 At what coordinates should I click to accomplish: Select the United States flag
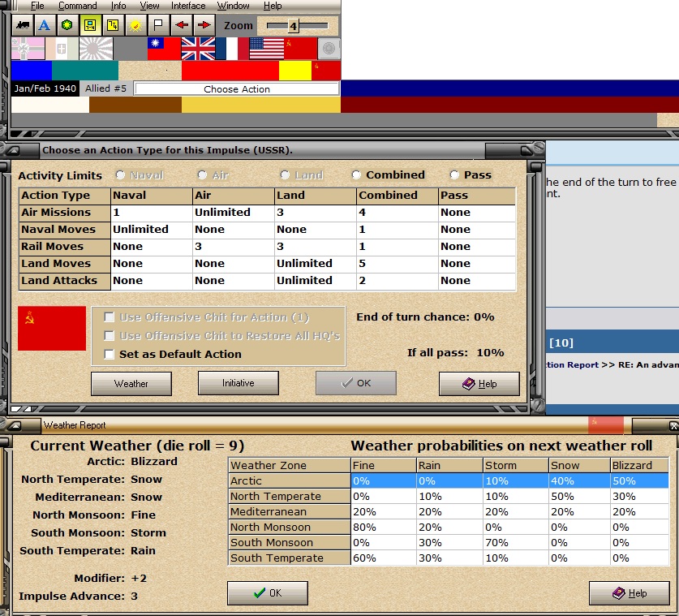[x=266, y=49]
